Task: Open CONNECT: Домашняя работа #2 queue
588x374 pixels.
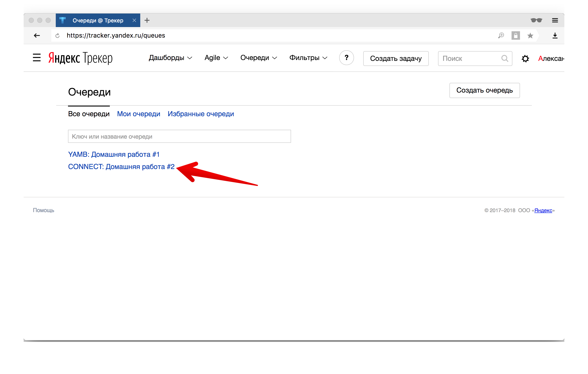Action: pyautogui.click(x=121, y=167)
